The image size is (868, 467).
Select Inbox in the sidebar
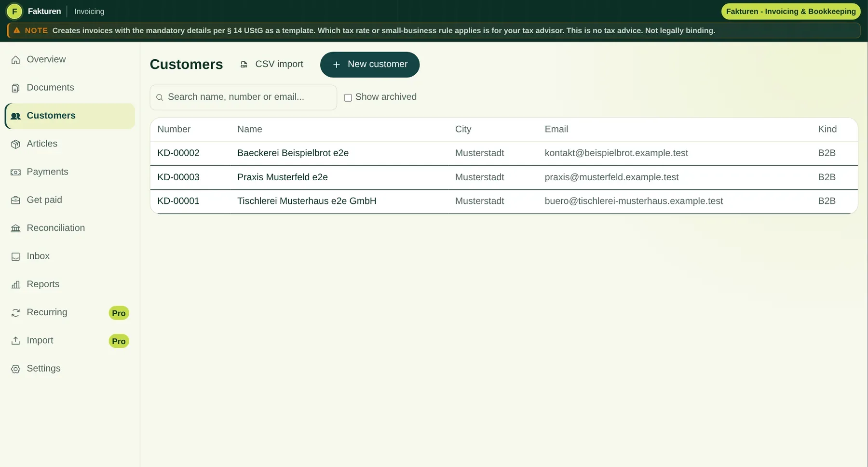point(69,256)
